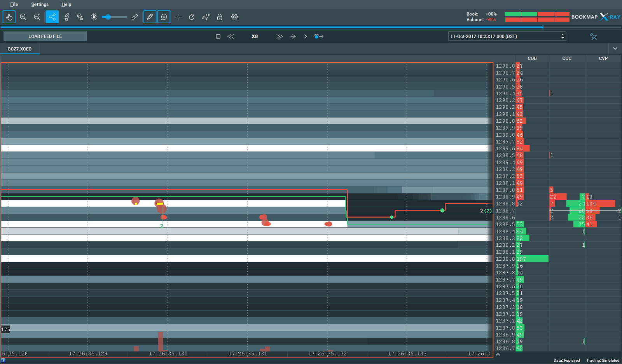This screenshot has height=364, width=622.
Task: Click the zoom in magnifier icon
Action: (x=23, y=17)
